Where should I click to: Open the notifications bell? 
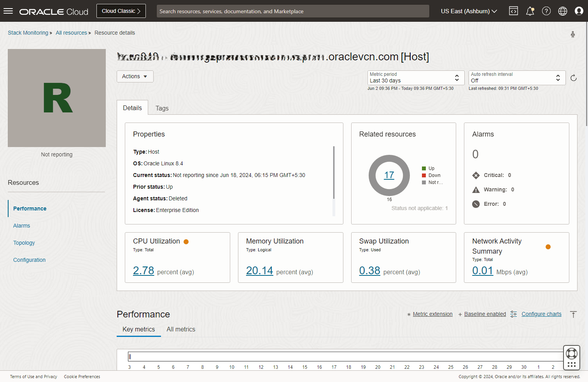530,11
